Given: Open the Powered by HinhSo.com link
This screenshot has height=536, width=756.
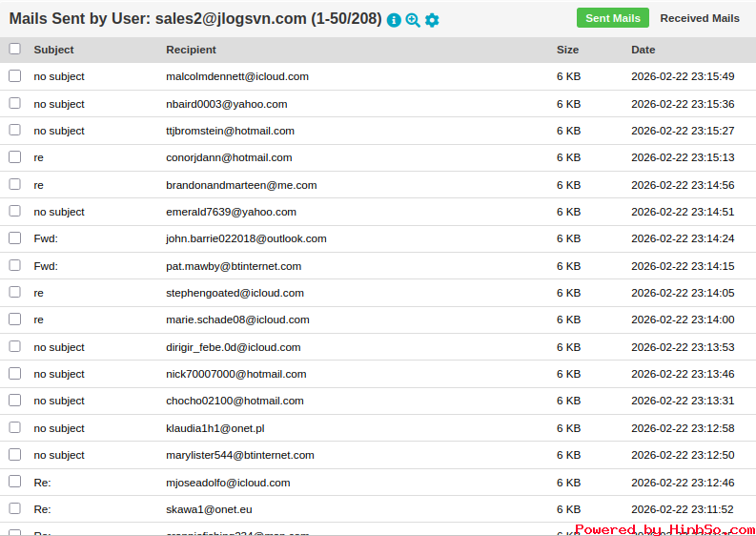Looking at the screenshot, I should [x=664, y=529].
